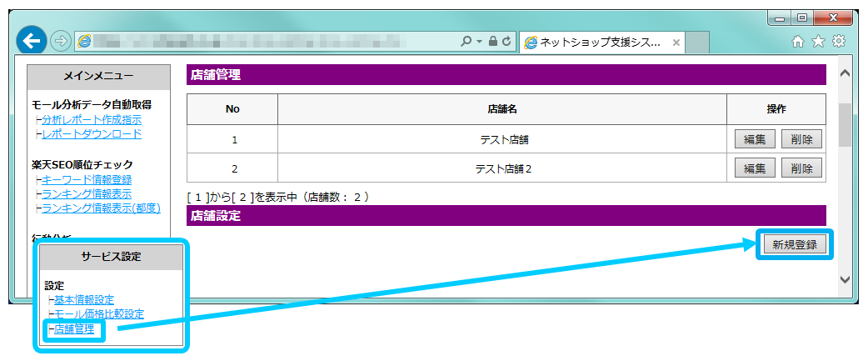Click the サービス設定 panel header
The width and height of the screenshot is (868, 361).
(111, 257)
